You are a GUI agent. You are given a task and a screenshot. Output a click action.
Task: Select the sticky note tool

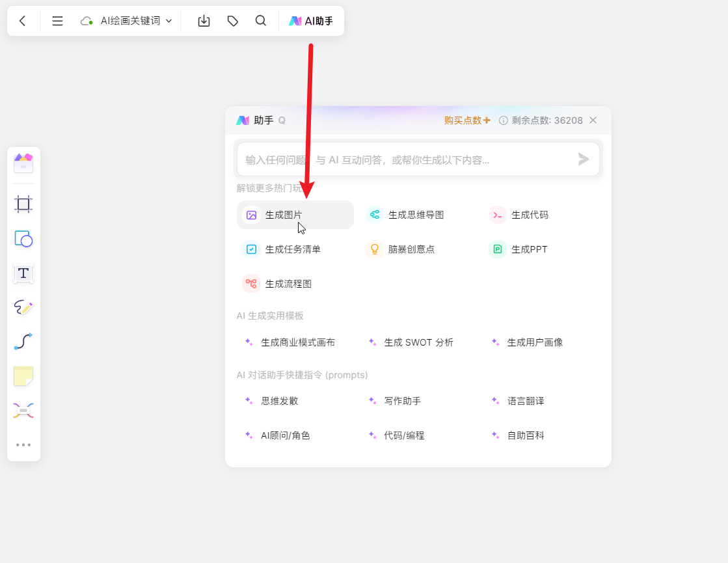23,376
